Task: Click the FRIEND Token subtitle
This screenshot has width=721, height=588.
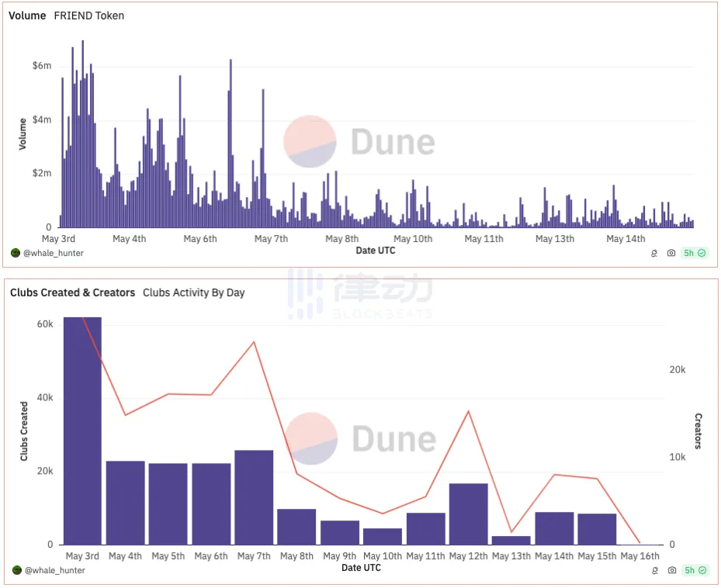Action: (x=88, y=16)
